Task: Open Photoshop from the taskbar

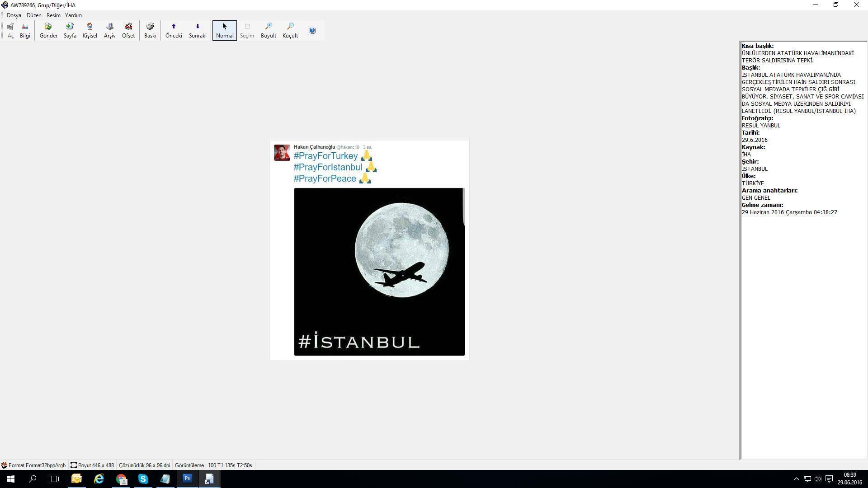Action: pos(187,479)
